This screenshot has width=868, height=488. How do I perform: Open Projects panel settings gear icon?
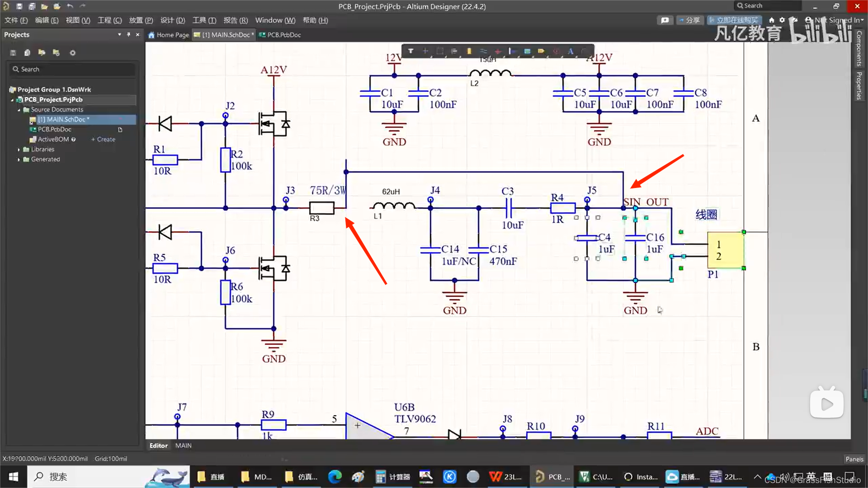(x=72, y=53)
